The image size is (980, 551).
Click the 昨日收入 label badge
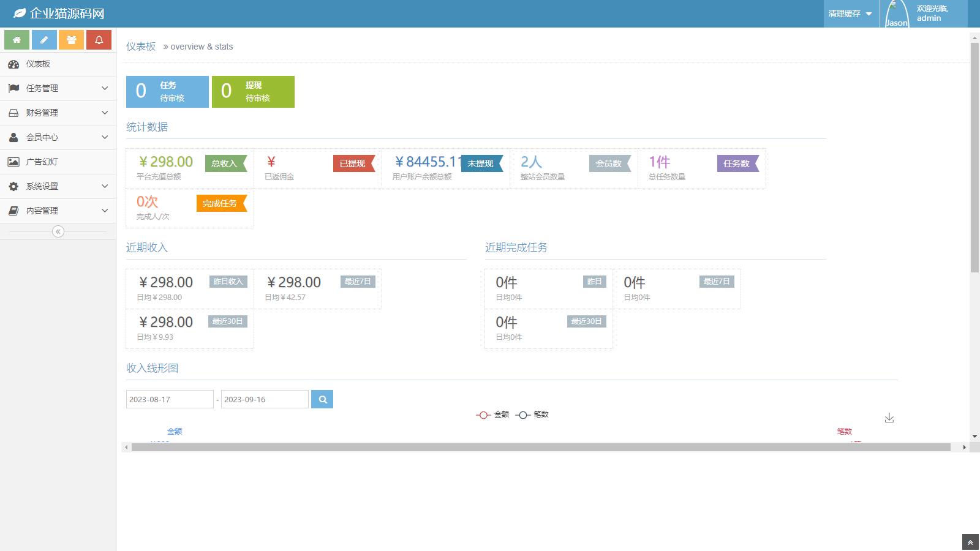(x=228, y=282)
